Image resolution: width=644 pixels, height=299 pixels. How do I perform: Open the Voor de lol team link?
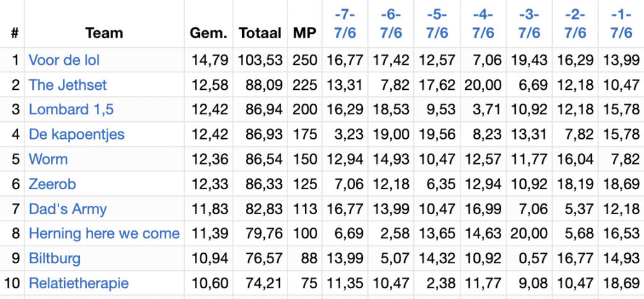tap(64, 60)
